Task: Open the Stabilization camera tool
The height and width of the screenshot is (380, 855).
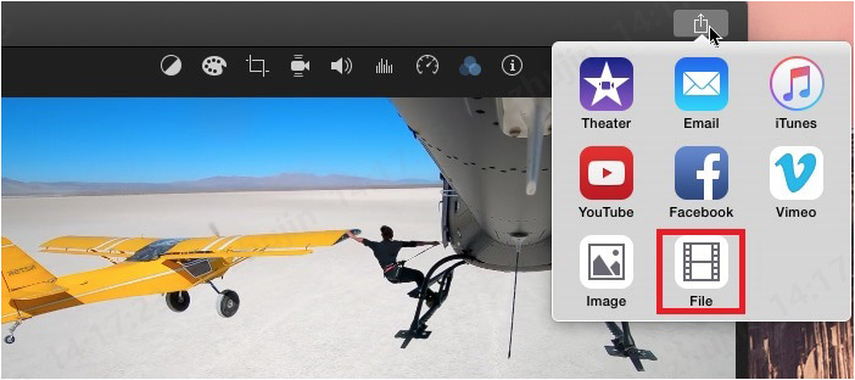Action: coord(299,66)
